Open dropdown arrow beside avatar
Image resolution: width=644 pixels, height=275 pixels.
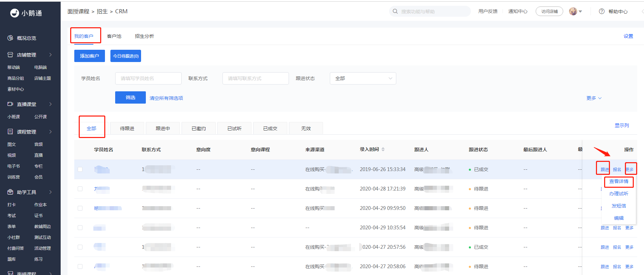[x=580, y=12]
